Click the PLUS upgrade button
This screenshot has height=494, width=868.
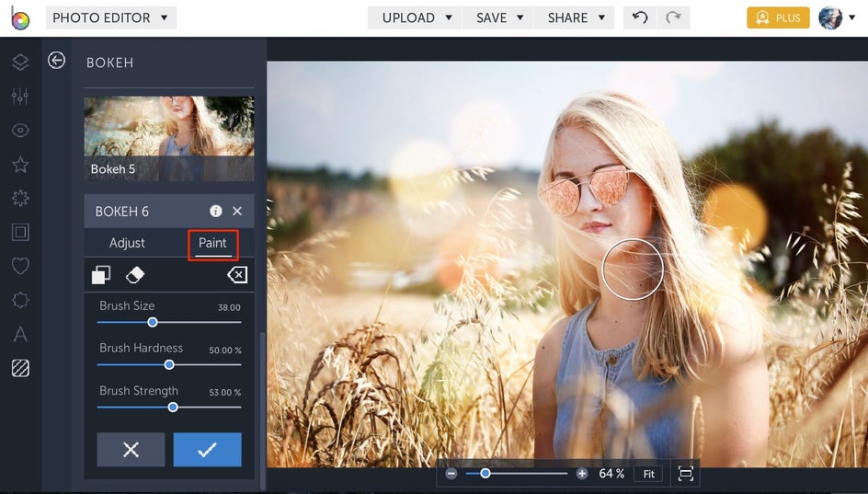tap(778, 17)
